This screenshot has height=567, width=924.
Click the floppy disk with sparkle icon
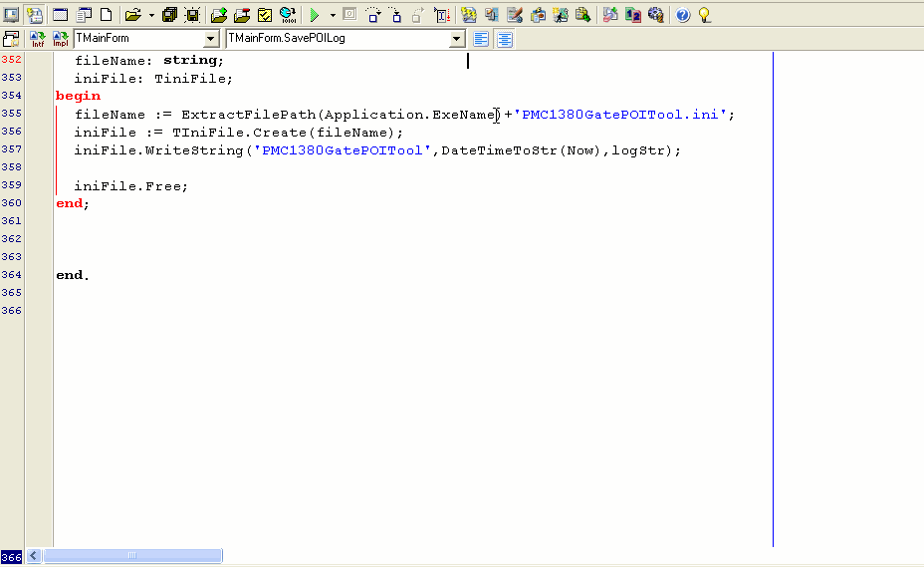[x=193, y=15]
